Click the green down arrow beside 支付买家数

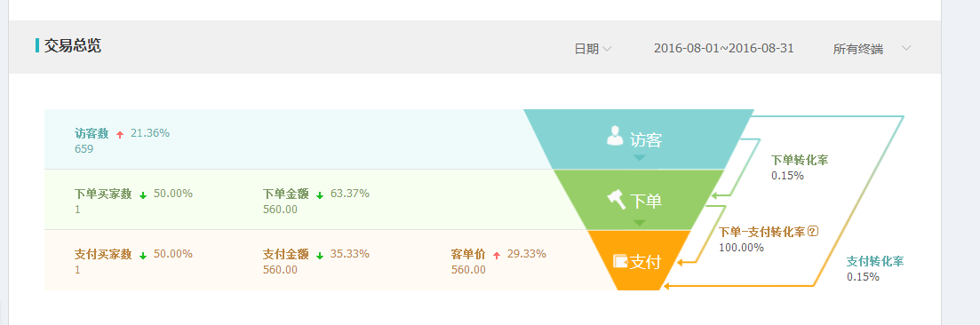coord(142,256)
